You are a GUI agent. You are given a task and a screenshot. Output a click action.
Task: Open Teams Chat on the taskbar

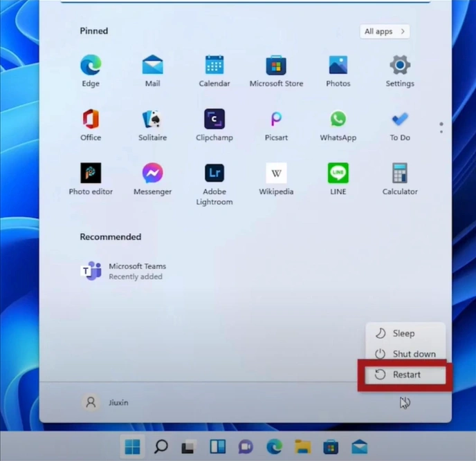click(246, 446)
